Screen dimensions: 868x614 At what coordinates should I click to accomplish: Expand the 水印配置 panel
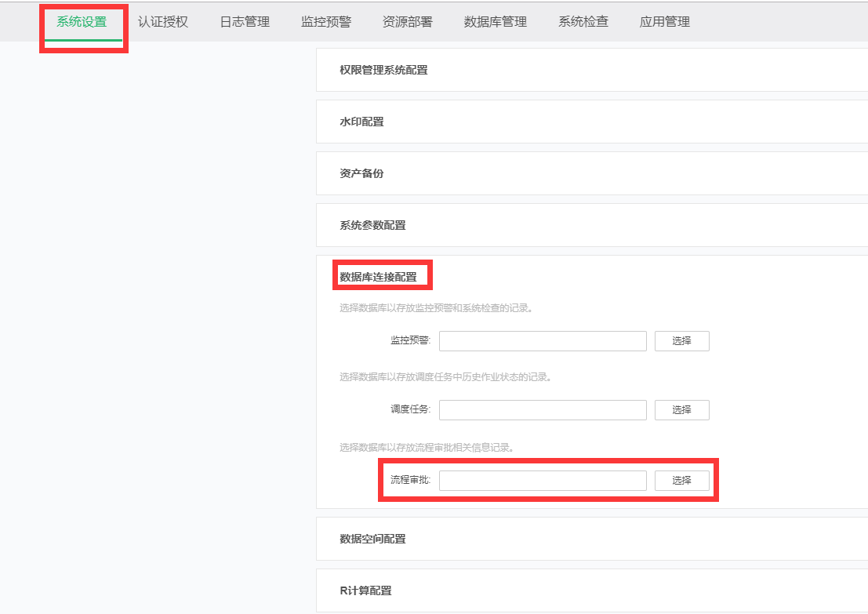(361, 122)
